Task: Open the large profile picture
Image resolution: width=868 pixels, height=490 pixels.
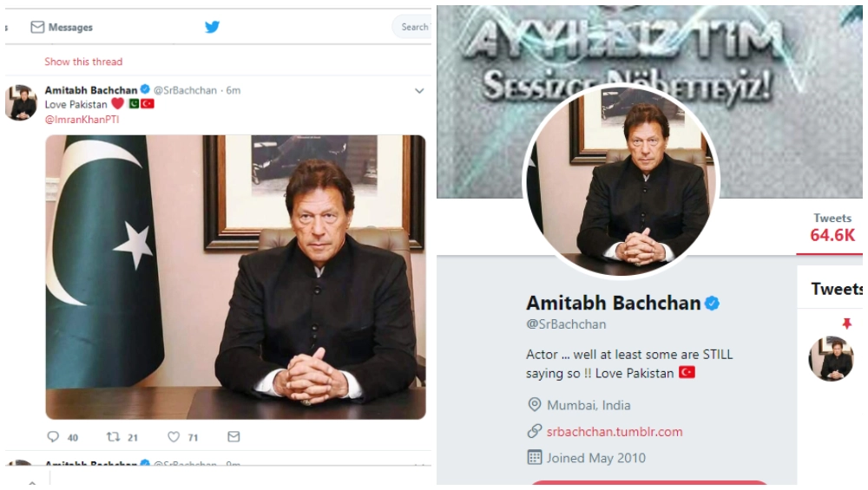Action: (621, 181)
